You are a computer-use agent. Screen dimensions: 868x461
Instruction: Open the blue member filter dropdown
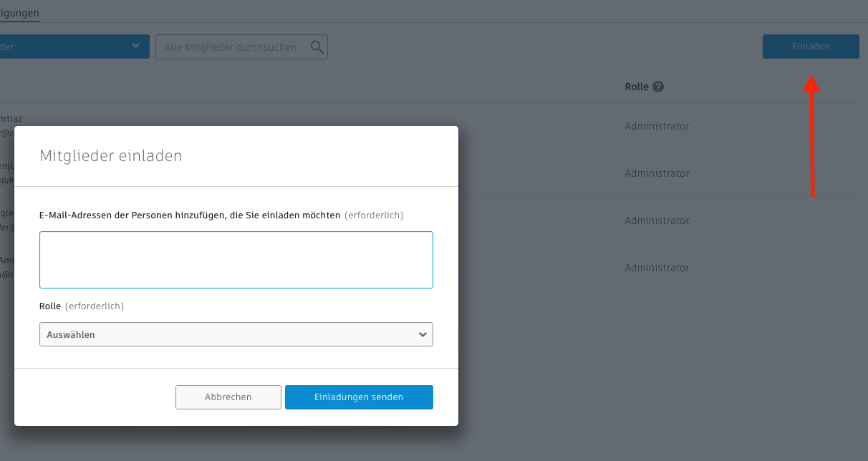click(74, 47)
